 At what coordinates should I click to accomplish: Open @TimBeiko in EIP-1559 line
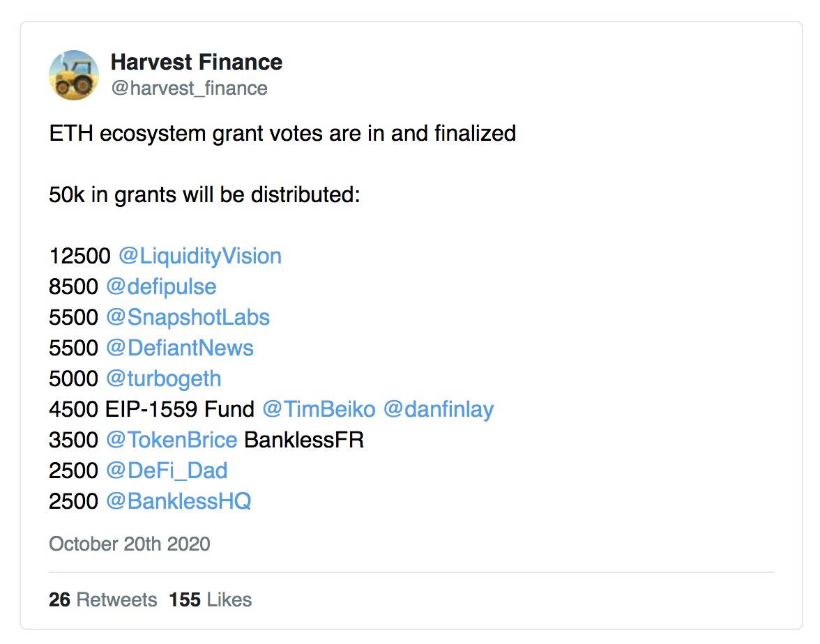(x=319, y=409)
